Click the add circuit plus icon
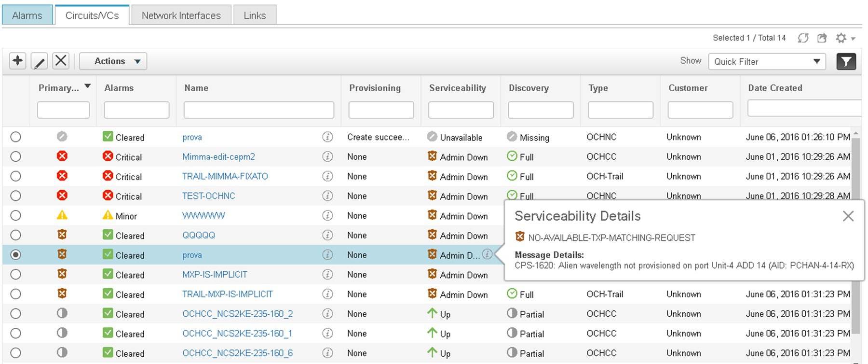868x364 pixels. pos(18,61)
